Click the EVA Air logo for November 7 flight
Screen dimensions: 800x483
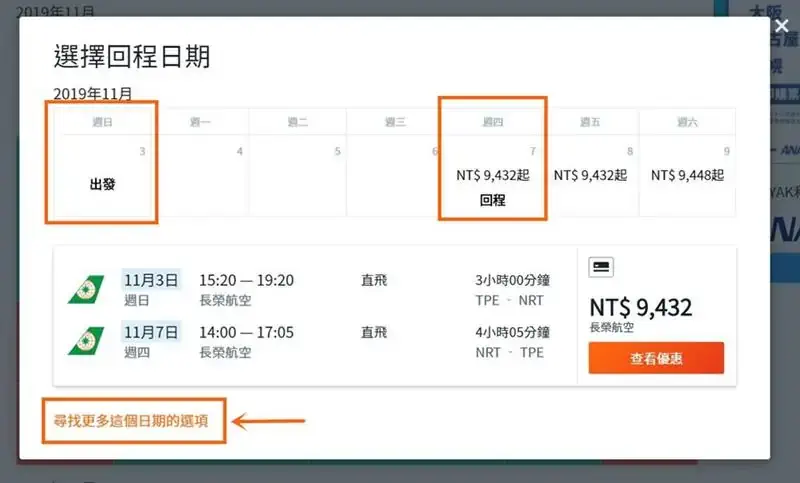click(86, 341)
